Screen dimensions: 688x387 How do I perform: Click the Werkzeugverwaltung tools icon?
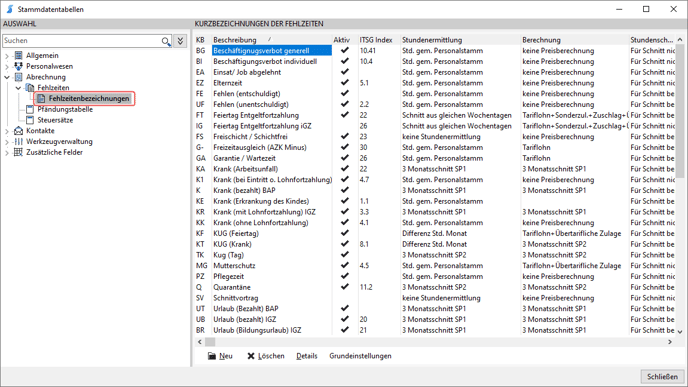pos(18,141)
